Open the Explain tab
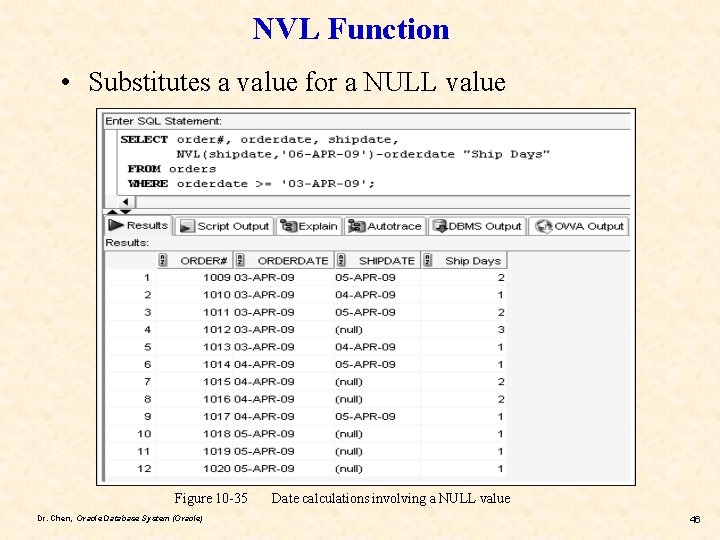 (309, 226)
